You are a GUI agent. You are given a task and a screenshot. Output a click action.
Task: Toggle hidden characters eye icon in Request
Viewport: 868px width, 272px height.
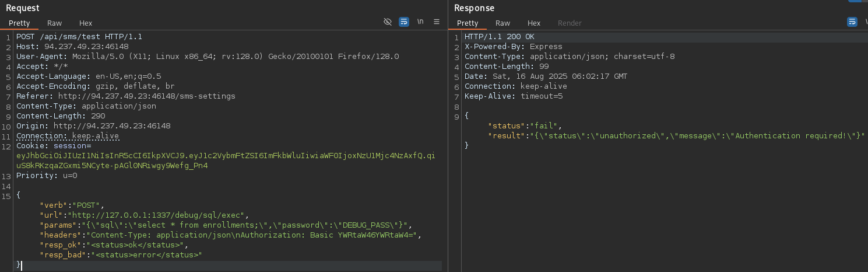(388, 22)
